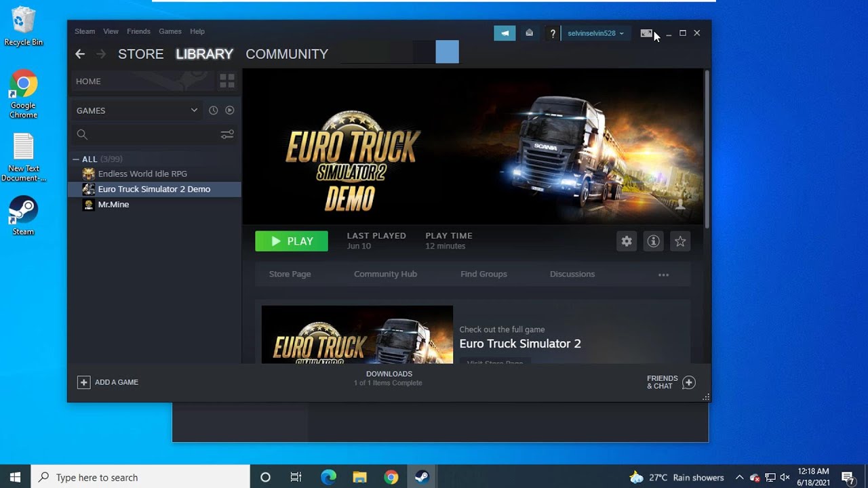This screenshot has height=488, width=868.
Task: Switch to the COMMUNITY tab
Action: pyautogui.click(x=287, y=54)
